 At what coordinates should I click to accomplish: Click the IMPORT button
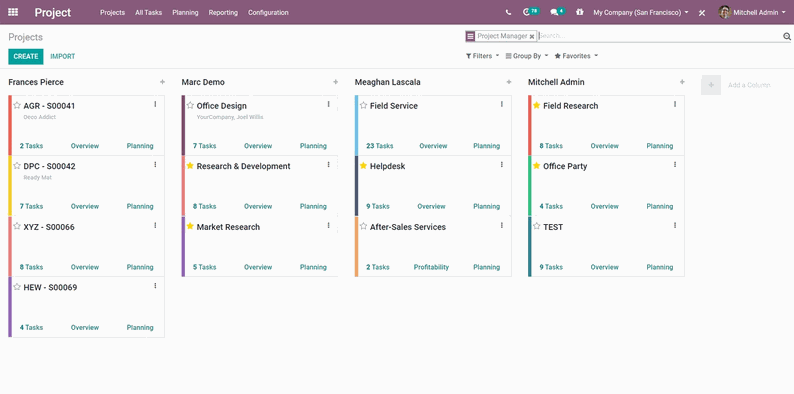pos(63,57)
